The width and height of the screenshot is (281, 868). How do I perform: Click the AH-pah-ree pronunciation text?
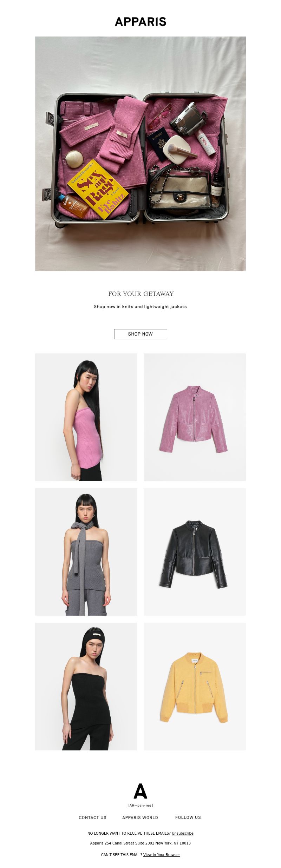coord(140,806)
